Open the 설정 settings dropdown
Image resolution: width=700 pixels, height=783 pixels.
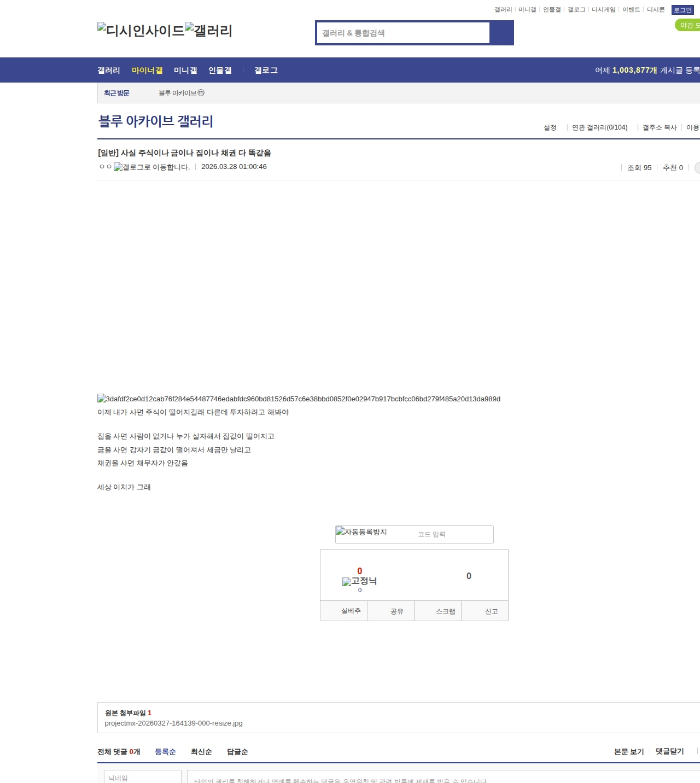click(550, 127)
